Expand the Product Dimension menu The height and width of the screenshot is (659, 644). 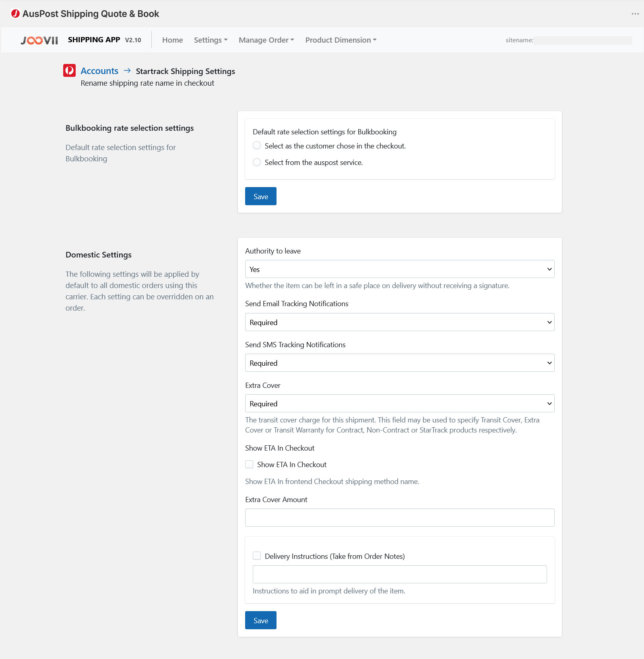341,40
